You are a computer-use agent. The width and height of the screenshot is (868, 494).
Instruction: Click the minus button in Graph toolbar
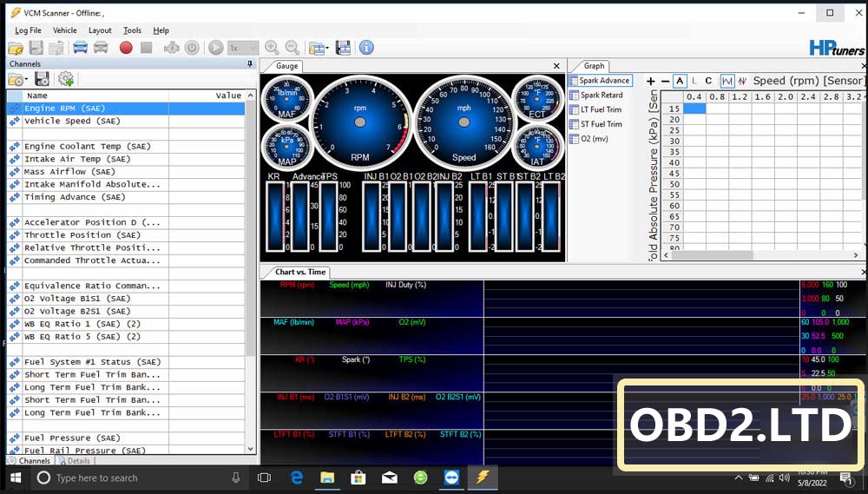pyautogui.click(x=665, y=82)
